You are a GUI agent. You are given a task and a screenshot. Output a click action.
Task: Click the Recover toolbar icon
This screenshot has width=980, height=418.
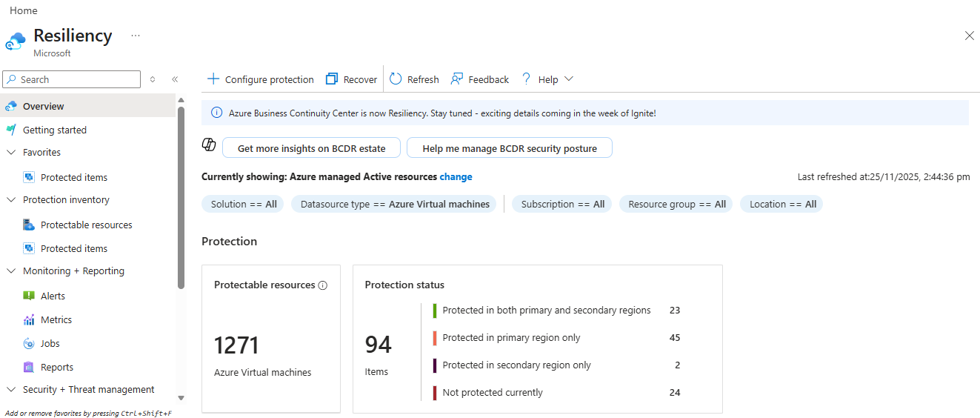[332, 79]
